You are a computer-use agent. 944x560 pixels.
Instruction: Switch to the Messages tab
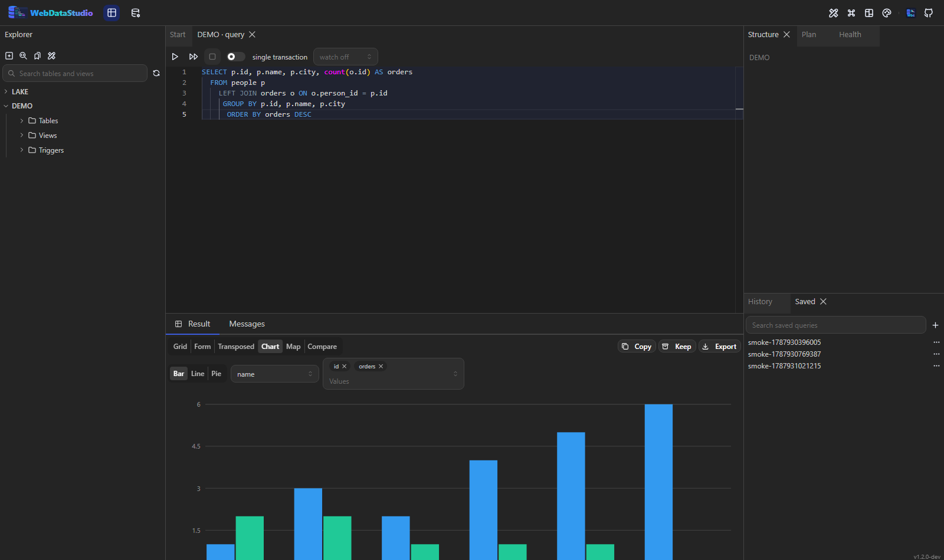[247, 324]
